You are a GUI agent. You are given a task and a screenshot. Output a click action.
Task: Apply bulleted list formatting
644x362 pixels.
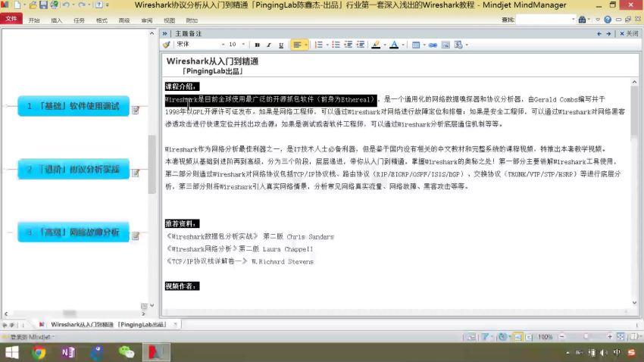point(336,45)
